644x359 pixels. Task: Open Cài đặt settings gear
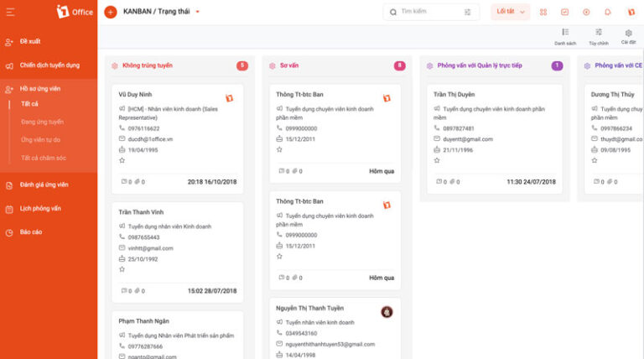click(628, 36)
